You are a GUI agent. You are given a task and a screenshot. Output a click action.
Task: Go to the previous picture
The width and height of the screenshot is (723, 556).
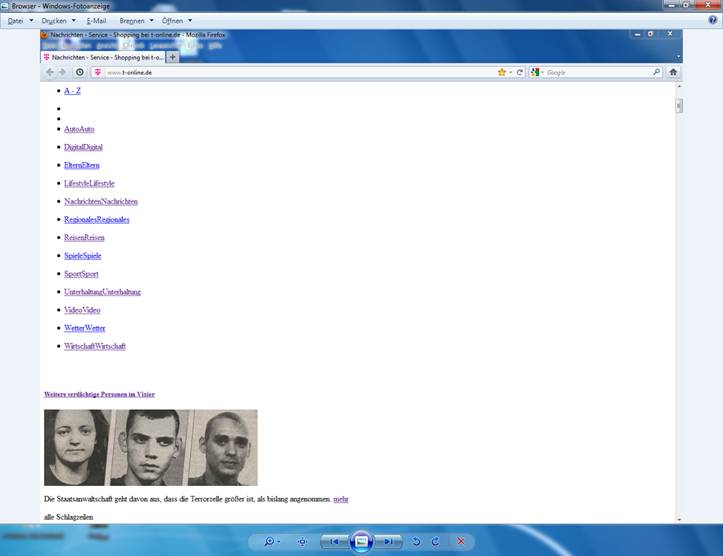(335, 541)
